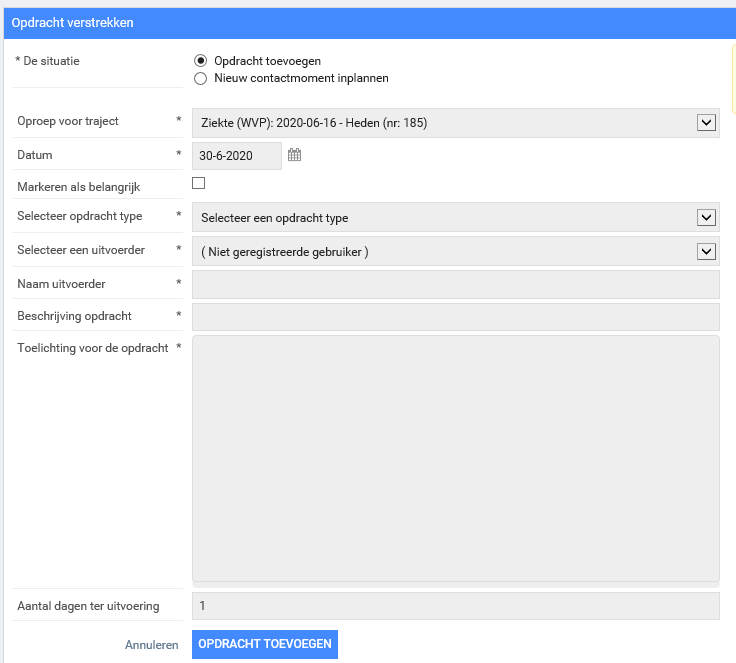Screen dimensions: 736x663
Task: Click into the 'Beschrijving opdracht' text field
Action: click(455, 317)
